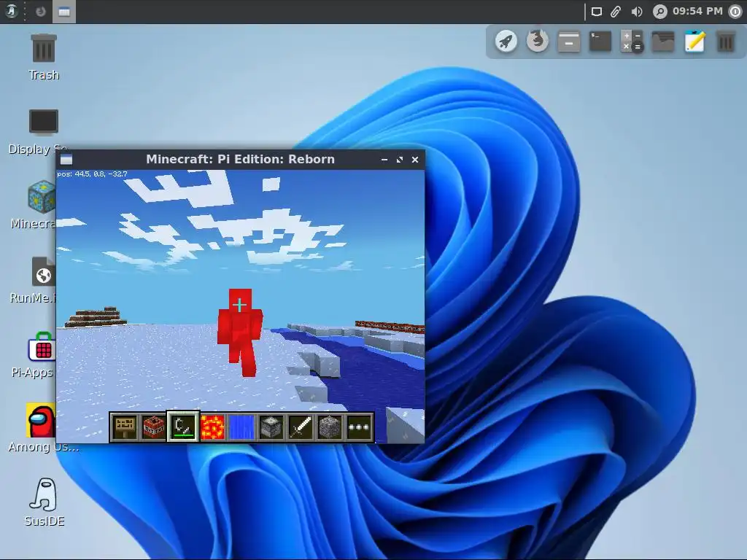Image resolution: width=747 pixels, height=560 pixels.
Task: Maximize the Minecraft Pi Edition window
Action: tap(400, 160)
